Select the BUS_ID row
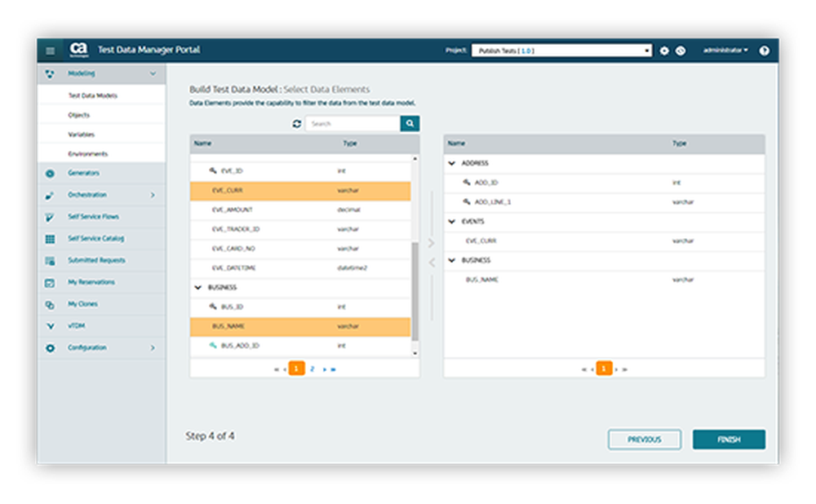Image resolution: width=816 pixels, height=504 pixels. [300, 307]
